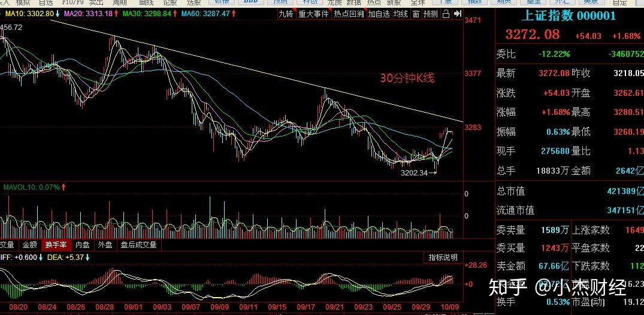644x315 pixels.
Task: Toggle the 窗 window option
Action: pos(416,14)
